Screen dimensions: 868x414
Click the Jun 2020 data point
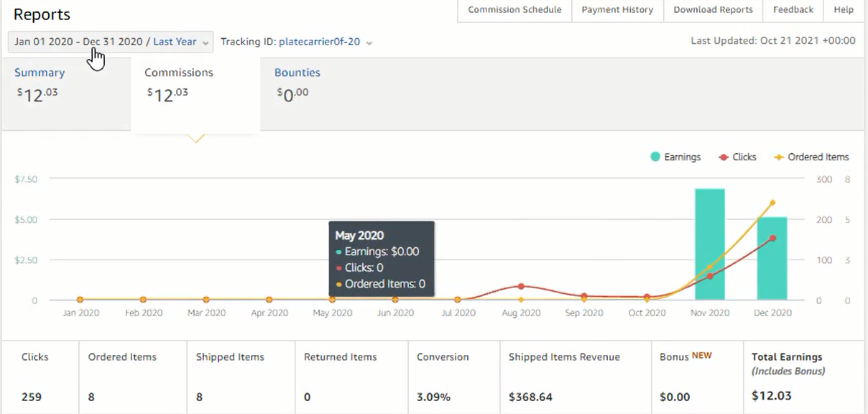click(x=395, y=299)
